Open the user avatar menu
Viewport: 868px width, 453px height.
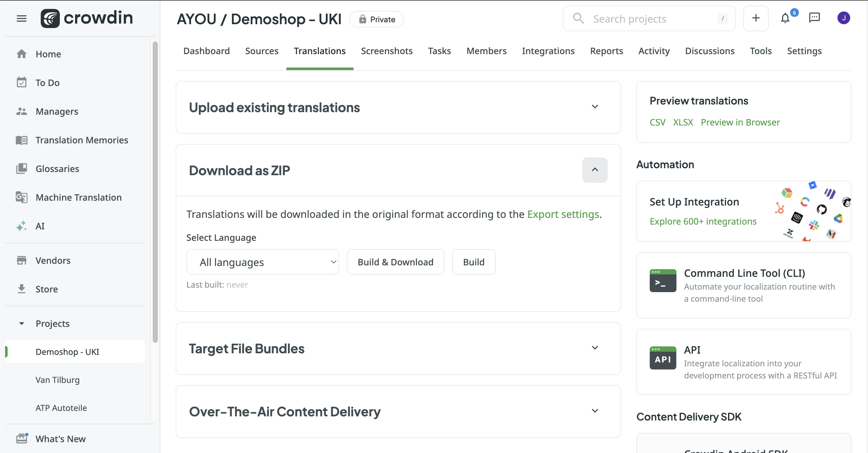point(843,18)
